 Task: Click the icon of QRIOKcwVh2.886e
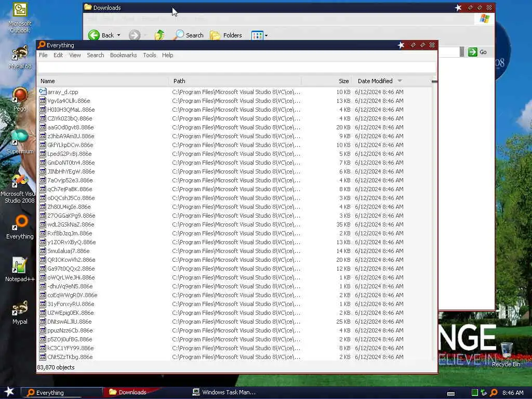tap(43, 260)
